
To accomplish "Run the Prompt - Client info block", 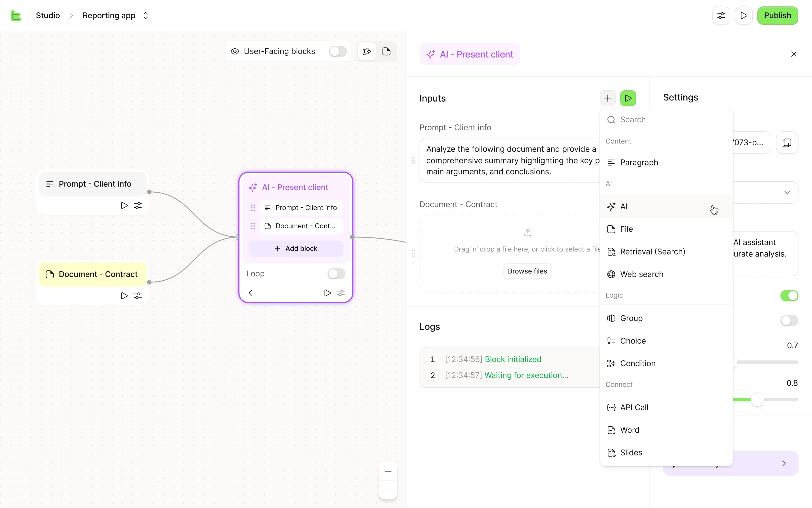I will pos(124,205).
